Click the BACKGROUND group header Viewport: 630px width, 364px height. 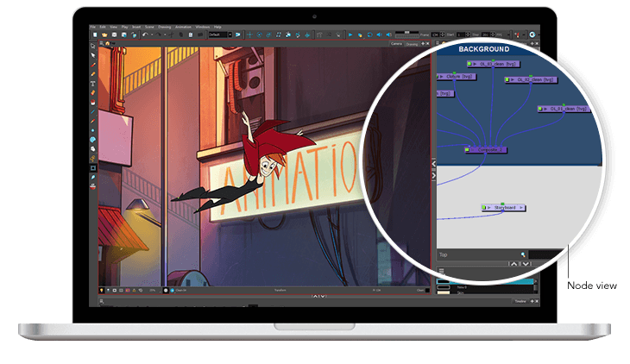click(x=484, y=49)
